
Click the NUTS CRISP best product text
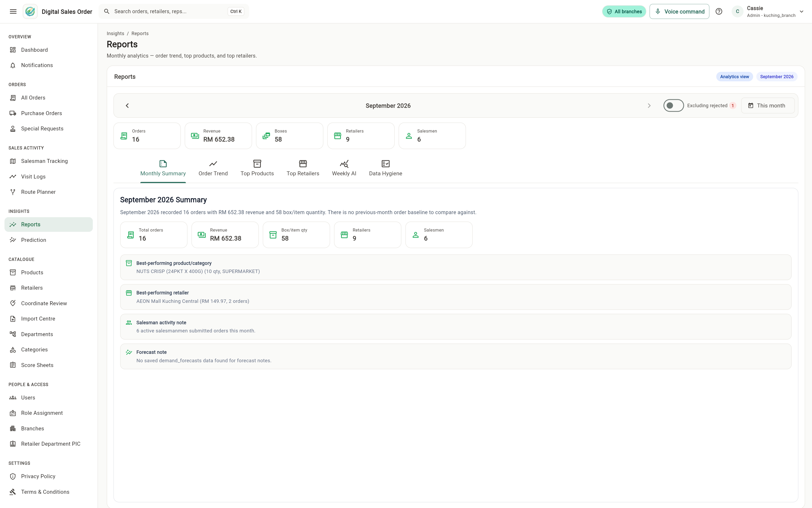point(198,271)
